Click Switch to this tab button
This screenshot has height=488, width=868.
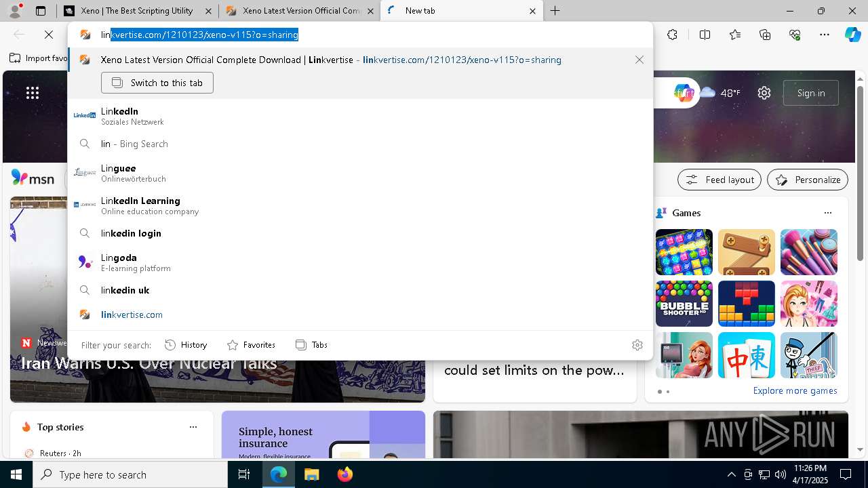157,83
